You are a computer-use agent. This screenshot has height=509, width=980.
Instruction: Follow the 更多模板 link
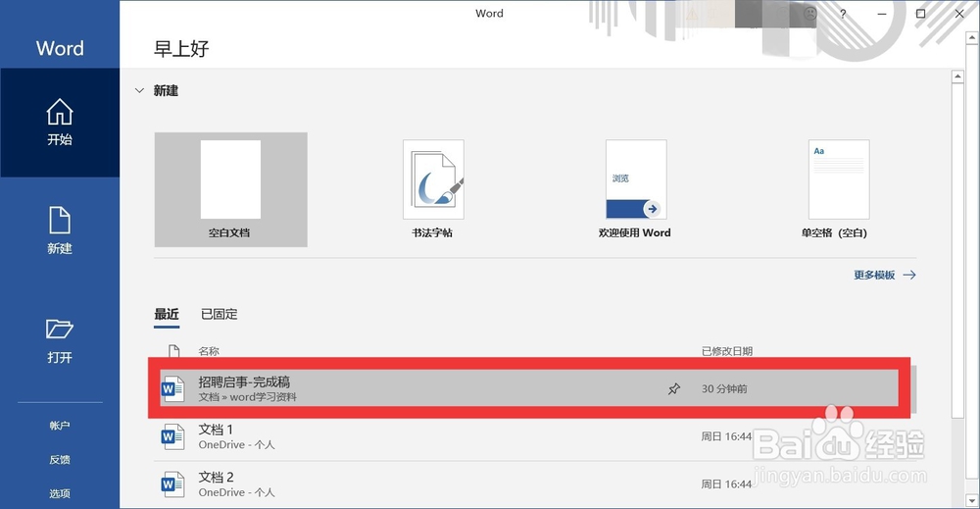click(x=884, y=276)
